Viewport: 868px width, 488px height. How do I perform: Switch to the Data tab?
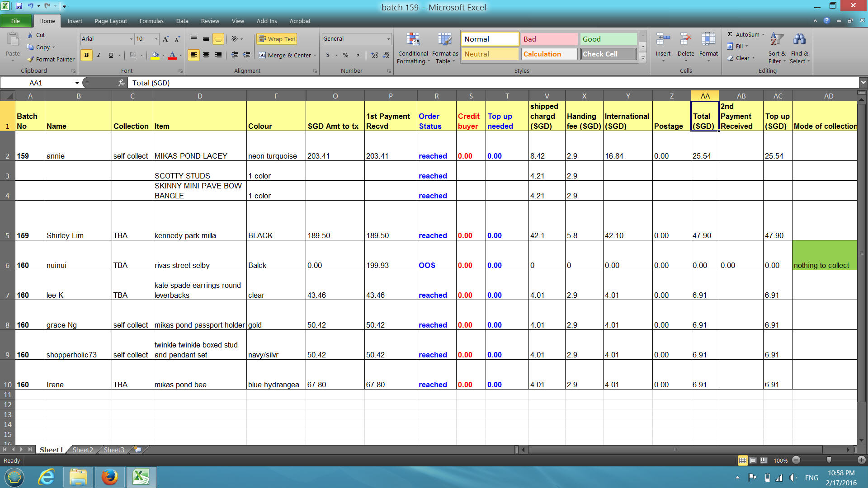pos(182,21)
